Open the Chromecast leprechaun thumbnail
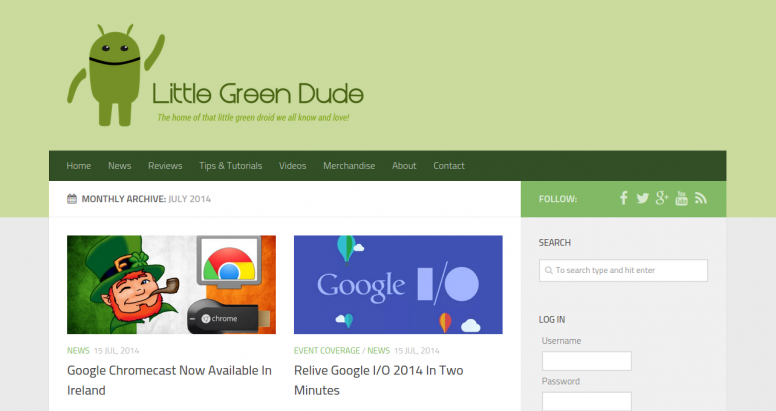The image size is (776, 411). click(x=171, y=285)
